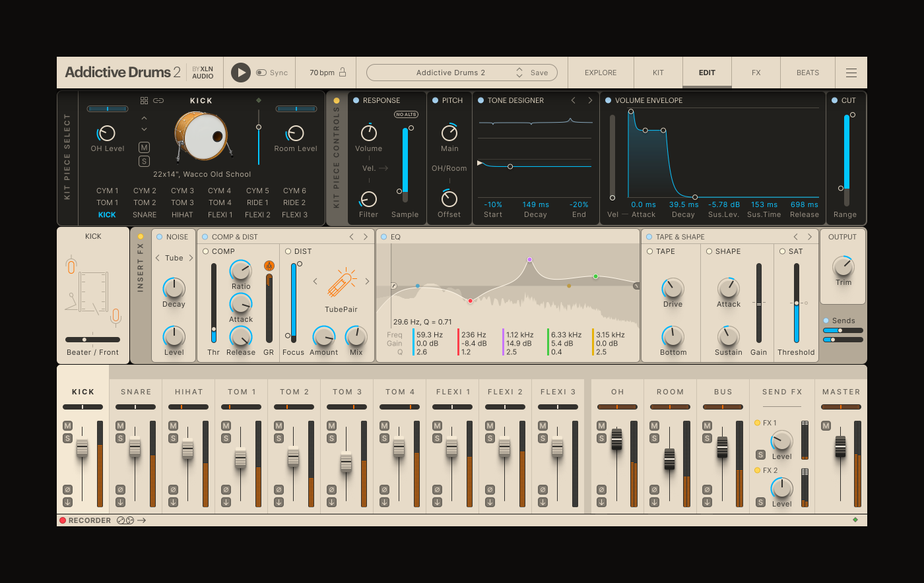
Task: Solo the TOM 3 mixer channel
Action: (331, 439)
